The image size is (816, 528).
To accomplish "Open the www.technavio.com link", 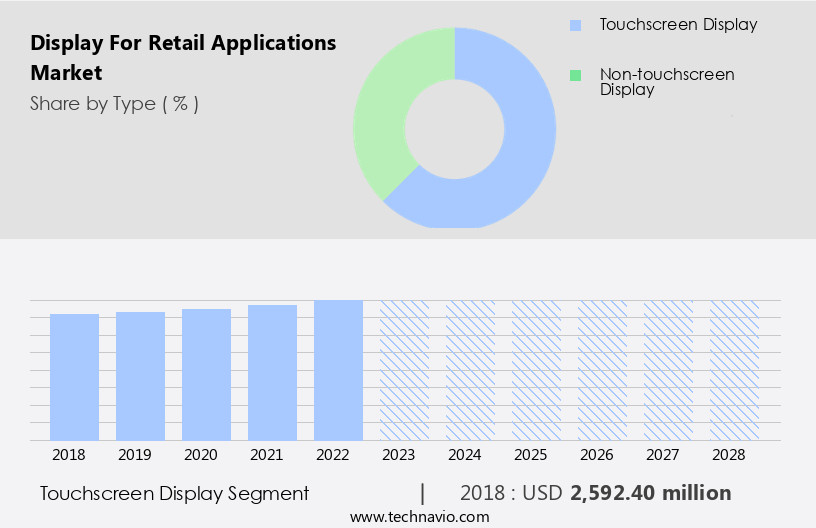I will tap(420, 517).
